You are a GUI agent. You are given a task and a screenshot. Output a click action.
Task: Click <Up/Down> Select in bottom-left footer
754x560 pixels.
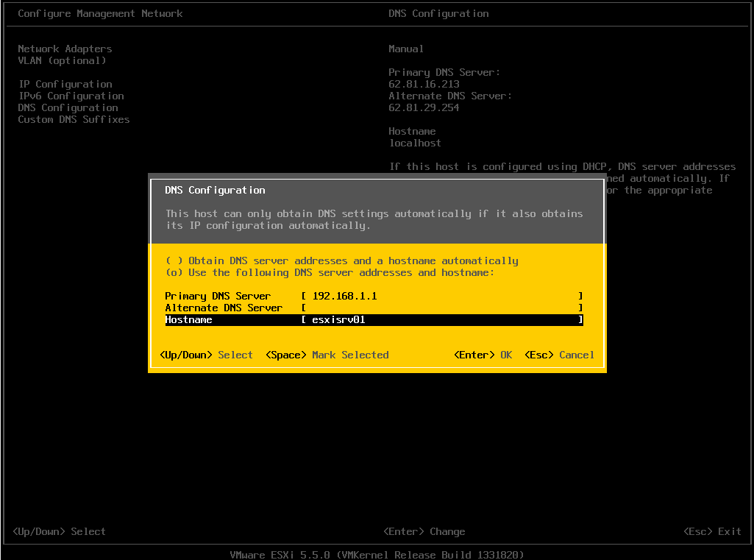coord(59,531)
